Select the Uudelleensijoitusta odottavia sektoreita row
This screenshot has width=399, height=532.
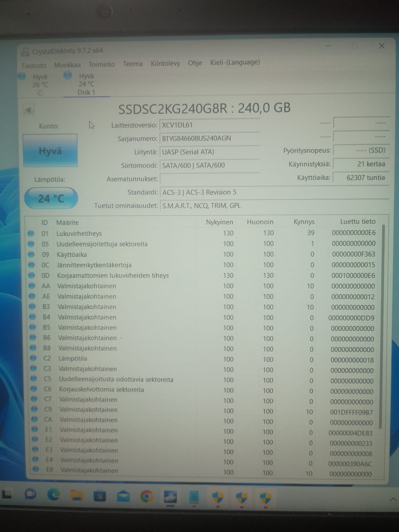tap(204, 379)
